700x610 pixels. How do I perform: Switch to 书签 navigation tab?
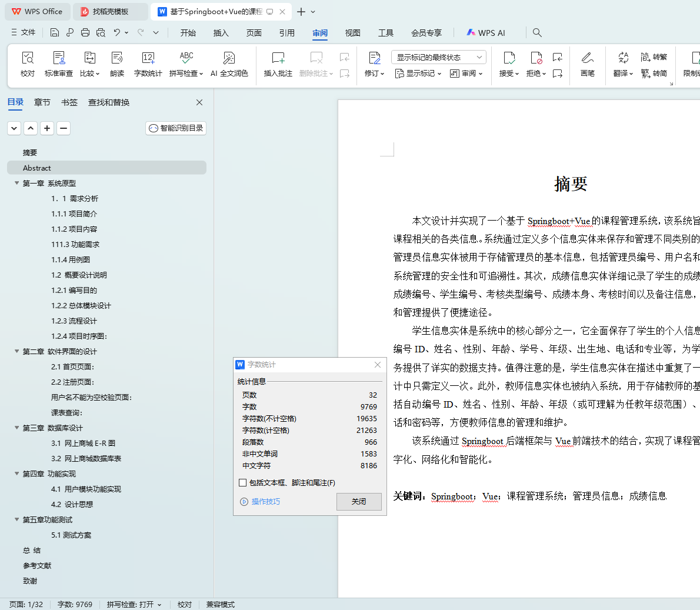coord(69,102)
